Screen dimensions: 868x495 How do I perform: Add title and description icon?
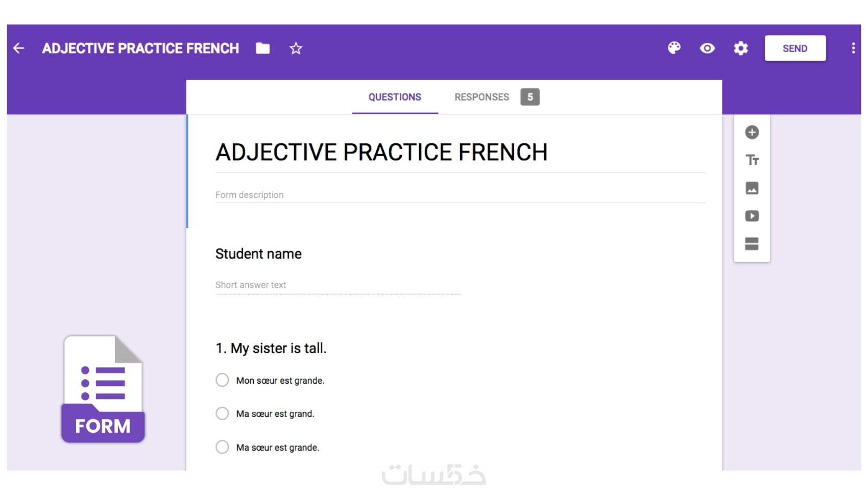(x=752, y=160)
